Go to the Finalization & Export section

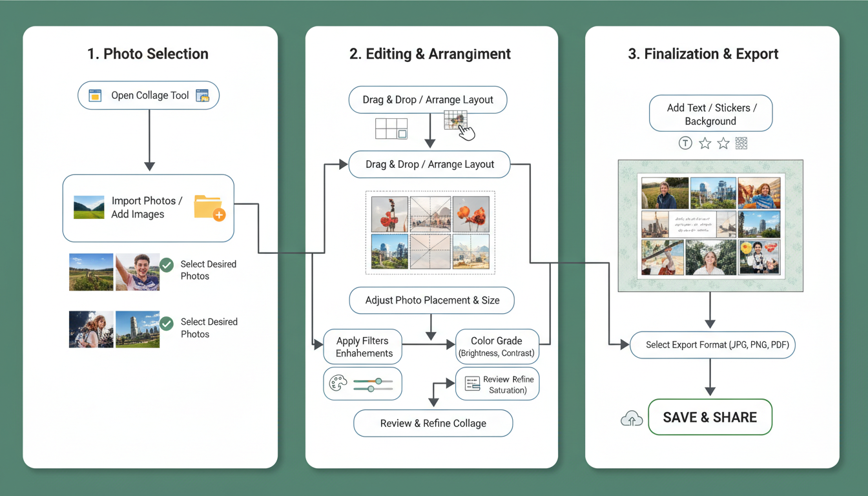pos(703,54)
